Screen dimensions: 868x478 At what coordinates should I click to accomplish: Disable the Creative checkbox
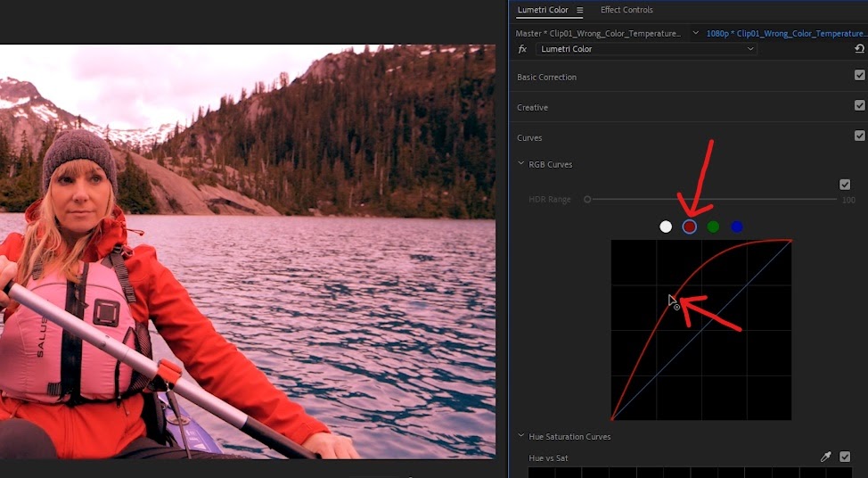point(860,105)
